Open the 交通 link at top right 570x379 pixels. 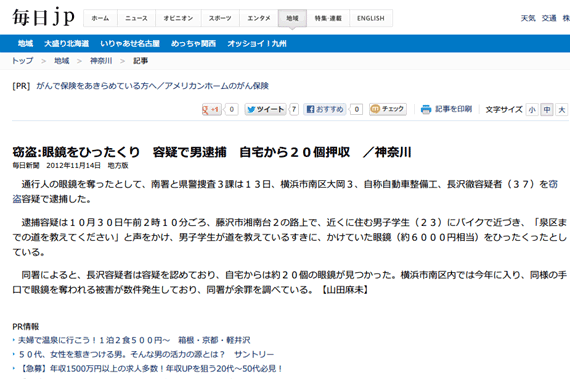pyautogui.click(x=549, y=18)
